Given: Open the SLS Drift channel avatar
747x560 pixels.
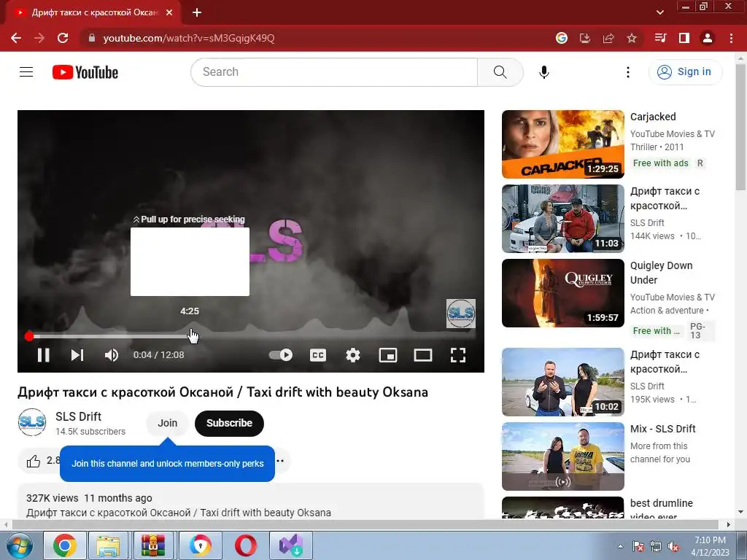Looking at the screenshot, I should (32, 422).
